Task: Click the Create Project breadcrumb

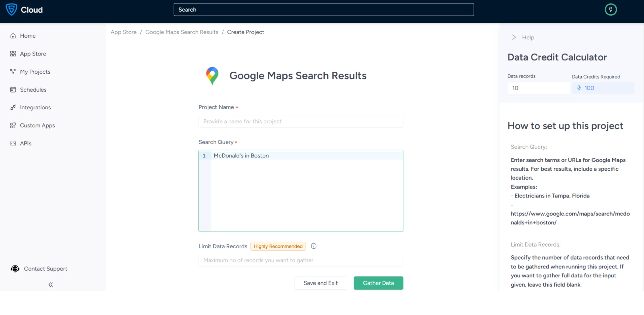Action: [x=246, y=32]
